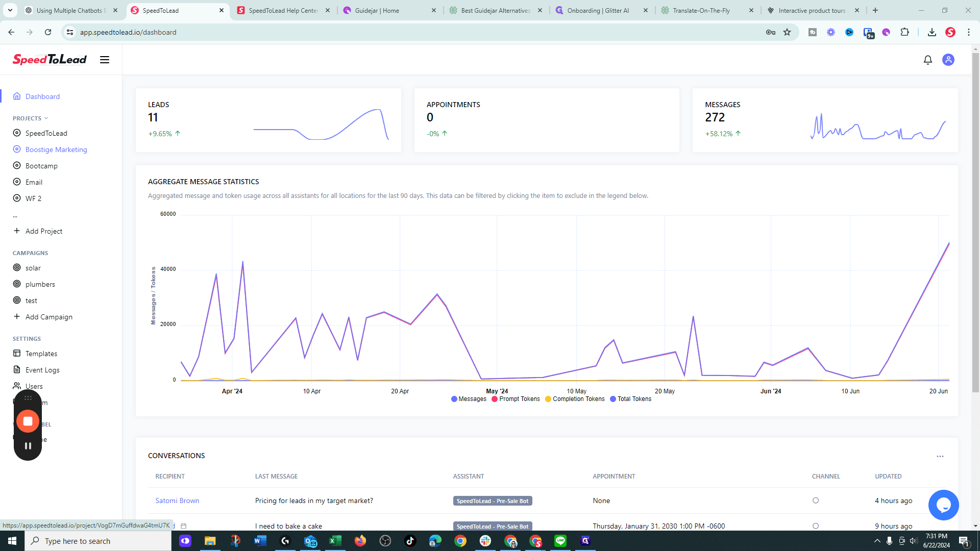Click the SpeedToLead - Pre-Sale Bot badge for Satomi Brown

(x=493, y=501)
